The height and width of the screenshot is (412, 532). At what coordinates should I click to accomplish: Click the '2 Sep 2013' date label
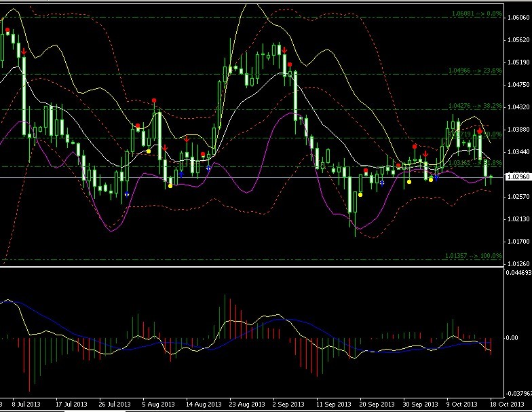(x=288, y=405)
